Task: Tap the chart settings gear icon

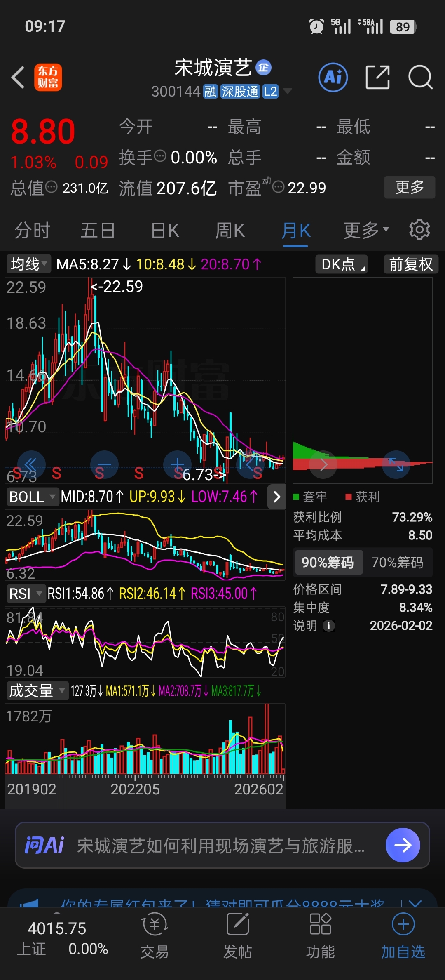Action: pos(419,230)
